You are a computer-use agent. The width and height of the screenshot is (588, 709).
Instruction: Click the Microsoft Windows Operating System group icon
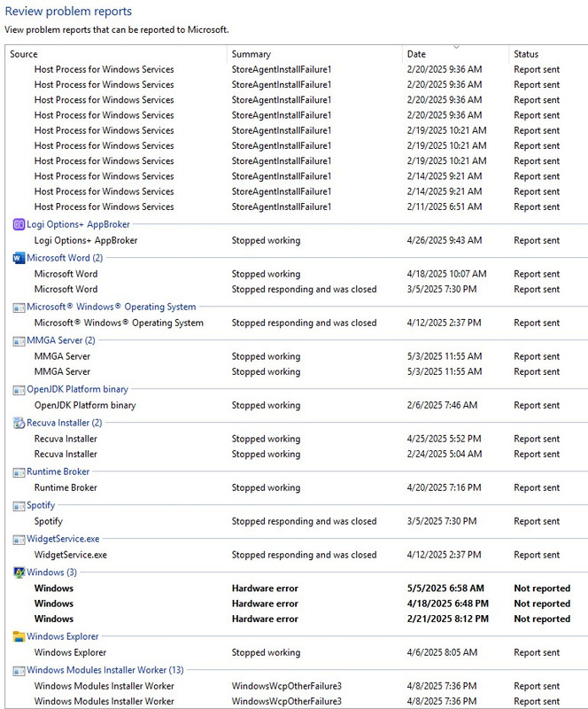pyautogui.click(x=19, y=308)
